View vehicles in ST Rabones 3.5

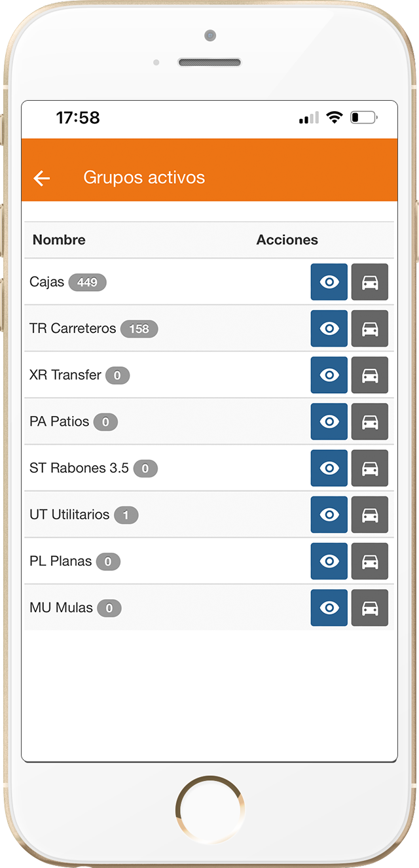(x=370, y=468)
